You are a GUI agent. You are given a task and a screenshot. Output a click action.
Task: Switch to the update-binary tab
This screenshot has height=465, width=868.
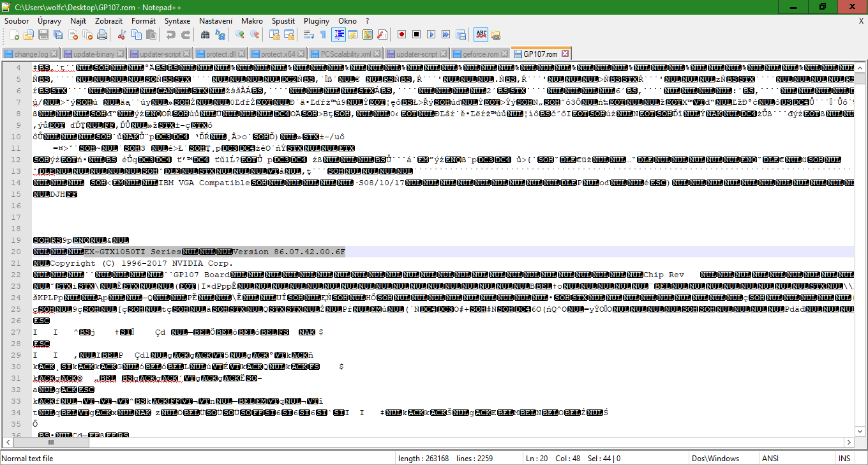coord(94,54)
